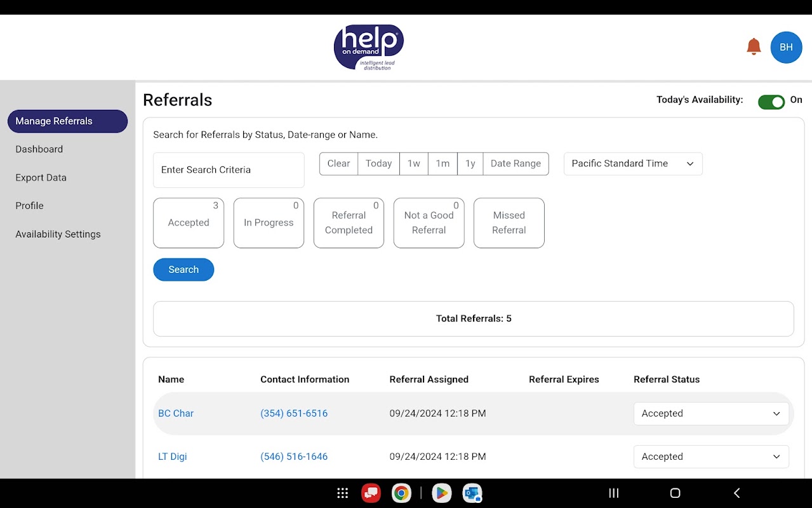Focus the Enter Search Criteria field
The height and width of the screenshot is (508, 812).
(229, 170)
